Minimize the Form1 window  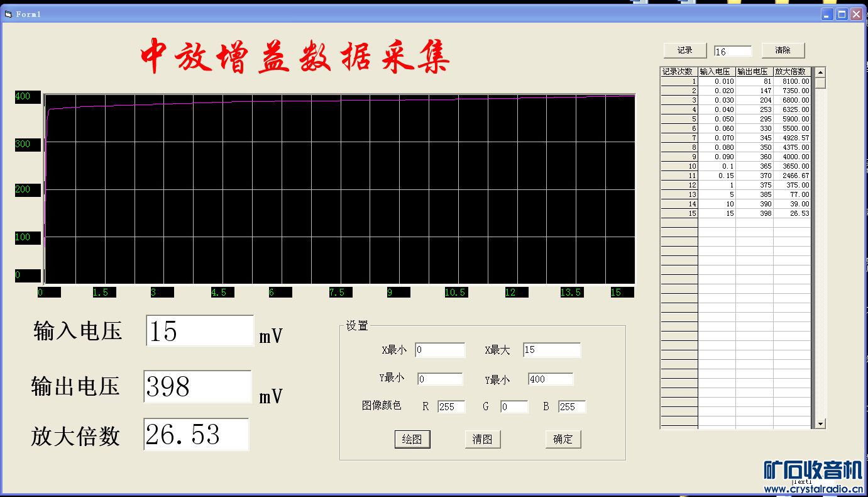pyautogui.click(x=828, y=14)
